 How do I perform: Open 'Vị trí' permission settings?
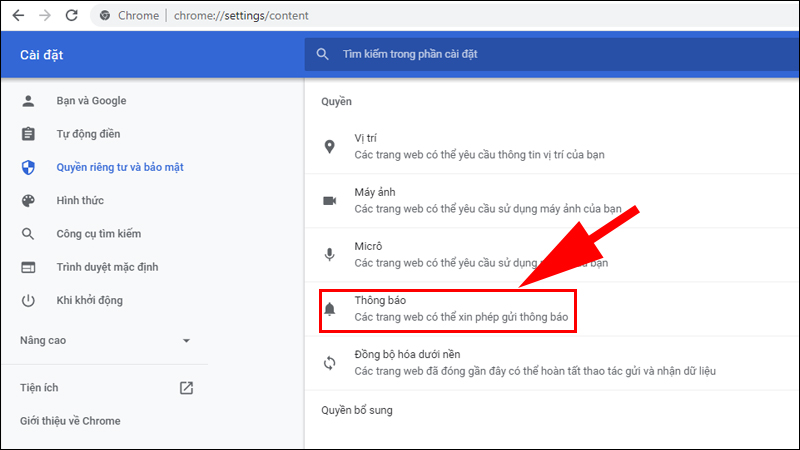pyautogui.click(x=552, y=146)
